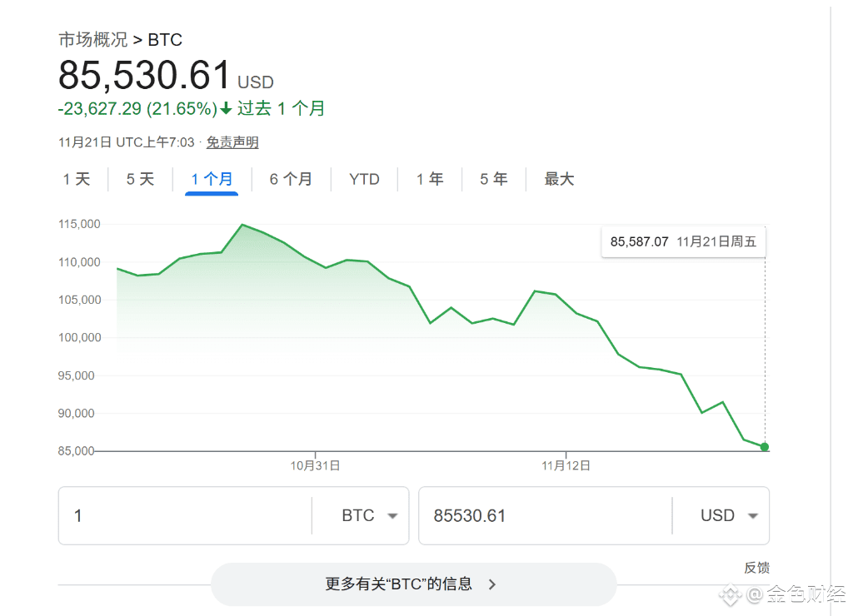Click the 市场概况 breadcrumb link
853x616 pixels.
pos(92,39)
